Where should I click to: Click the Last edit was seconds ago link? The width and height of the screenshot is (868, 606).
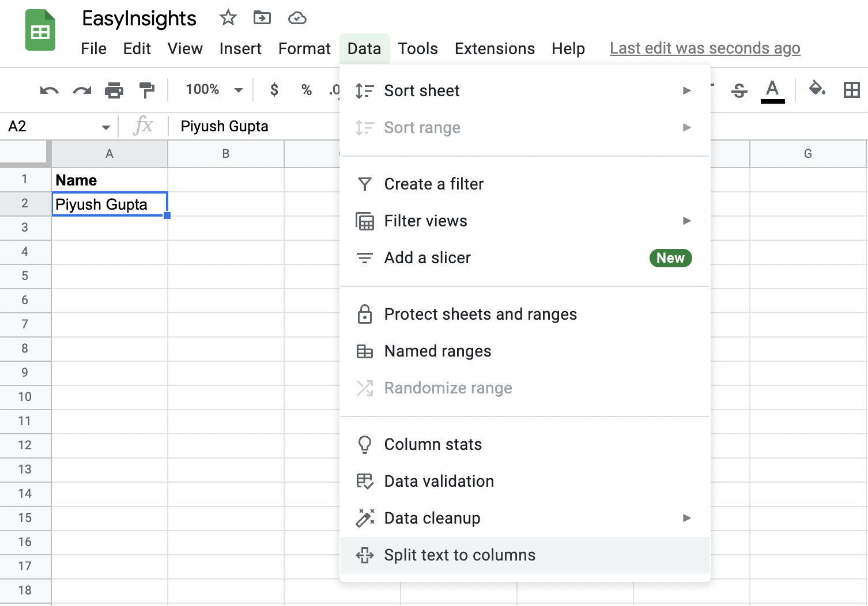tap(704, 48)
